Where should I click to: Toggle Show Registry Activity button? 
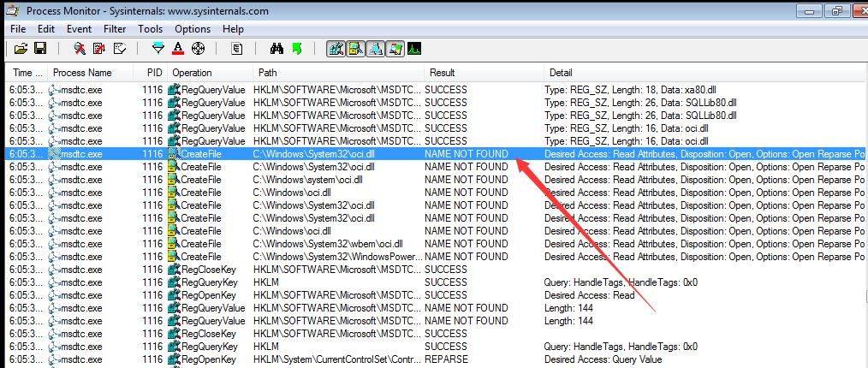(336, 49)
